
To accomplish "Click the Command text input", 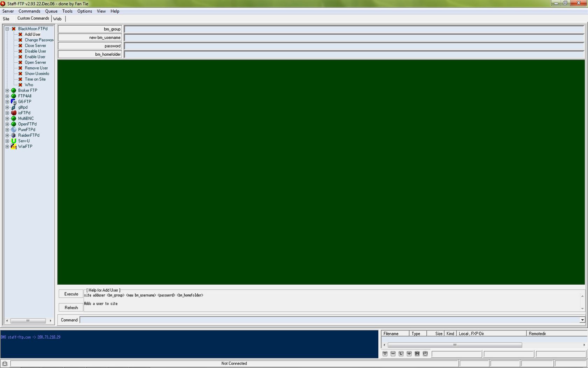I will pos(329,320).
